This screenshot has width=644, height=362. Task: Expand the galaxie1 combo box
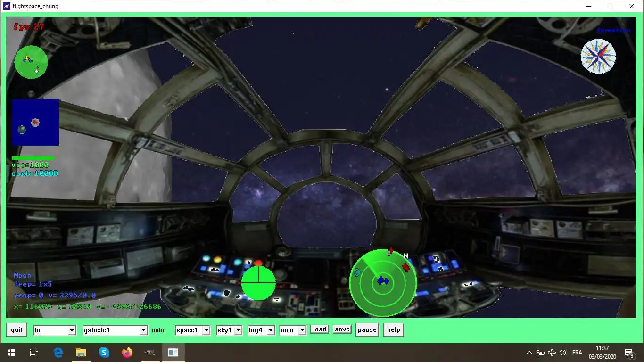115,330
